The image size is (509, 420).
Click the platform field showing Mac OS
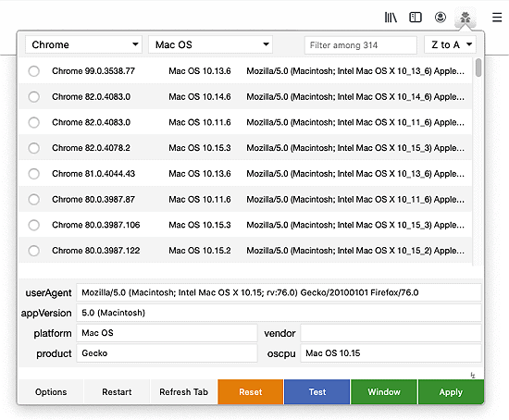click(x=167, y=333)
